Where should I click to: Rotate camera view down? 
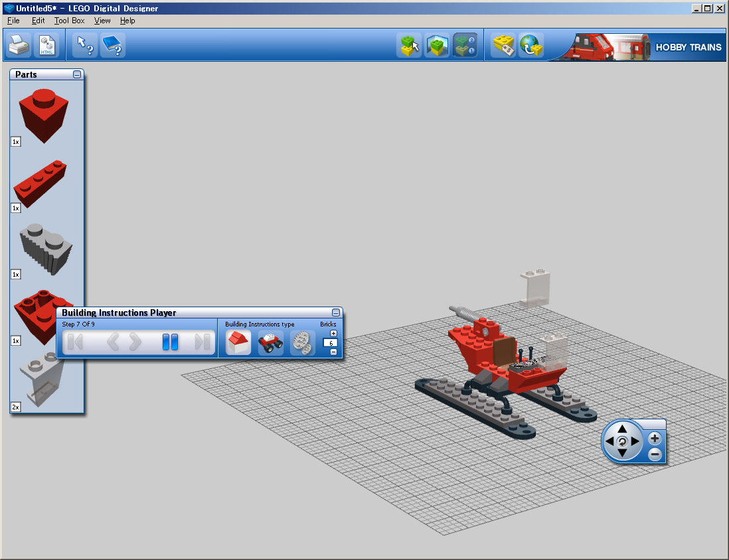click(622, 453)
